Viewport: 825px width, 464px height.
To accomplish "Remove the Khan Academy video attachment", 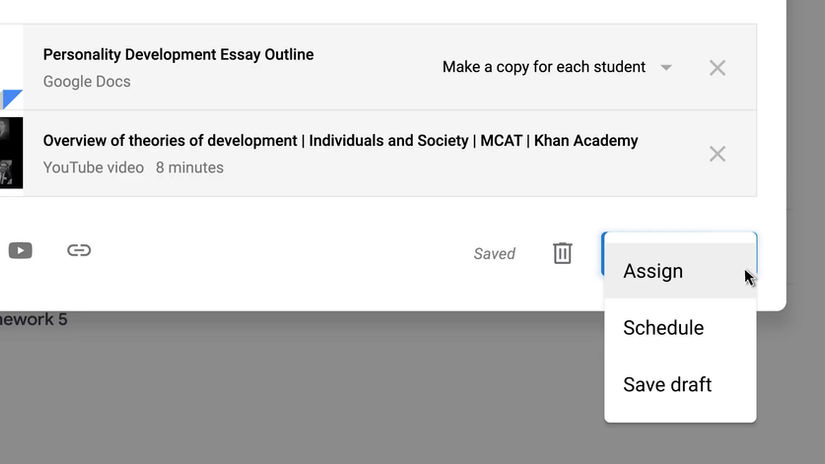I will click(717, 154).
